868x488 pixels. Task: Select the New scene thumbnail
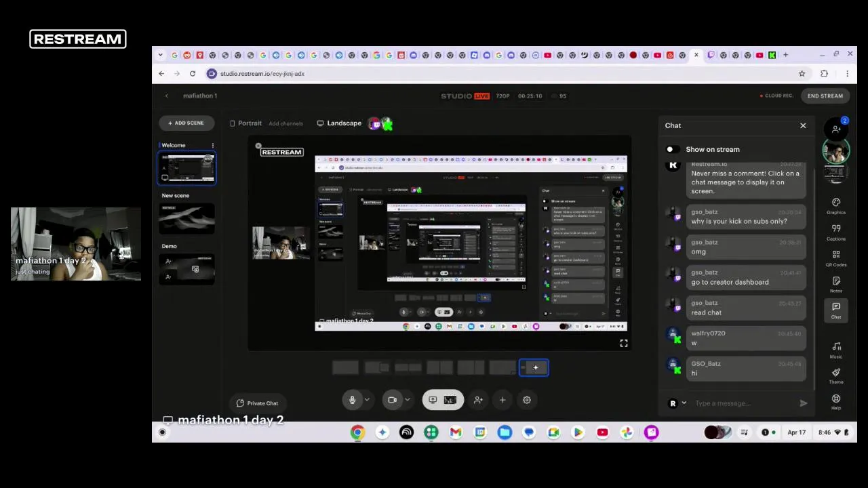(186, 218)
